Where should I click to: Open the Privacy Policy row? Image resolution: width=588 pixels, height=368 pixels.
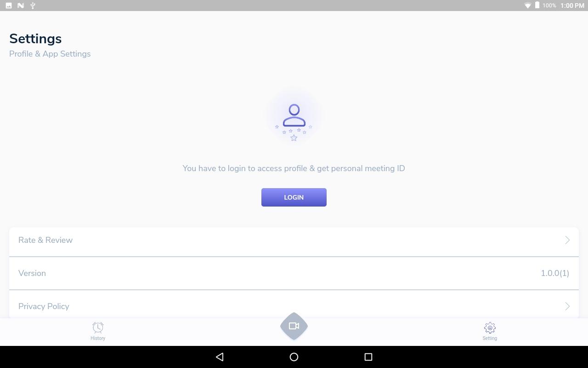294,305
